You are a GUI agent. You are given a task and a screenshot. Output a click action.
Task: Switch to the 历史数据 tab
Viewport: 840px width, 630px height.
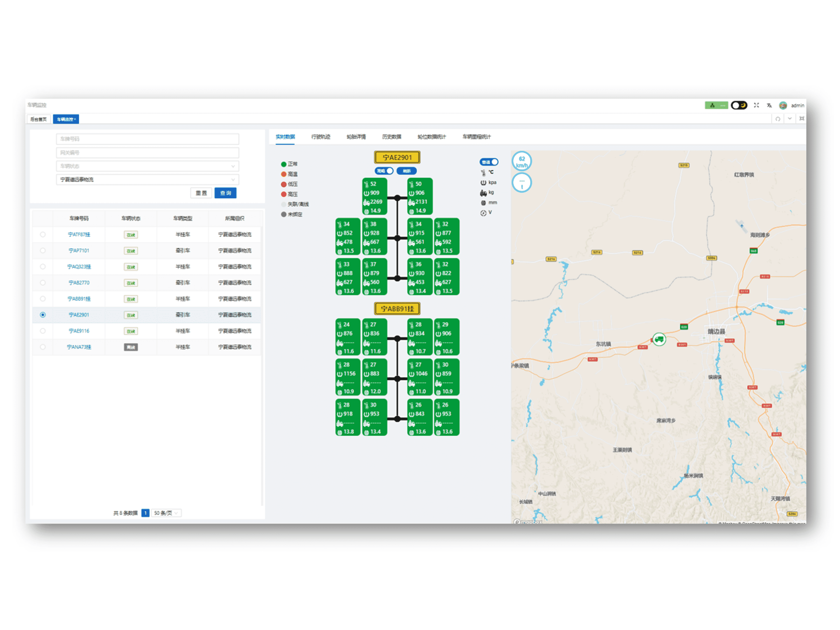[391, 137]
